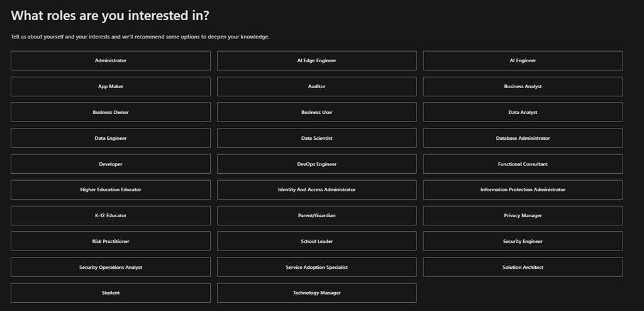
Task: Select Data Scientist role
Action: click(x=316, y=138)
